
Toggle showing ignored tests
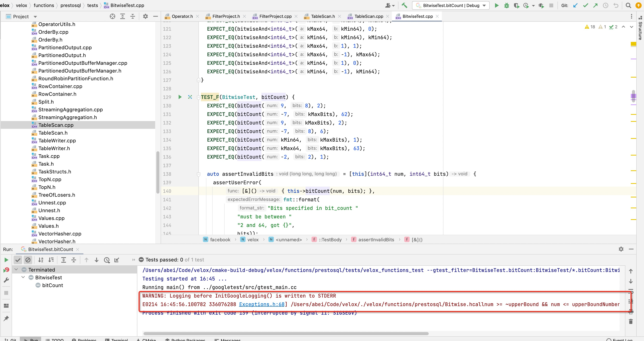click(x=28, y=260)
